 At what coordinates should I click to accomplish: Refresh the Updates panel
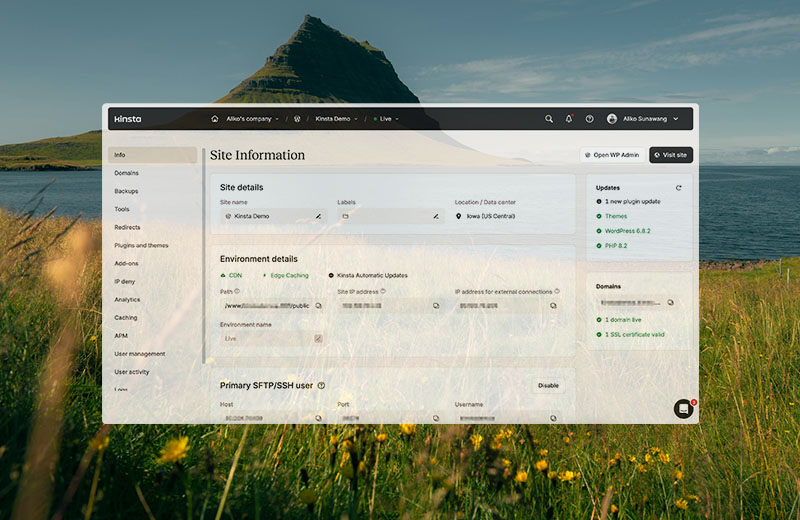(679, 188)
